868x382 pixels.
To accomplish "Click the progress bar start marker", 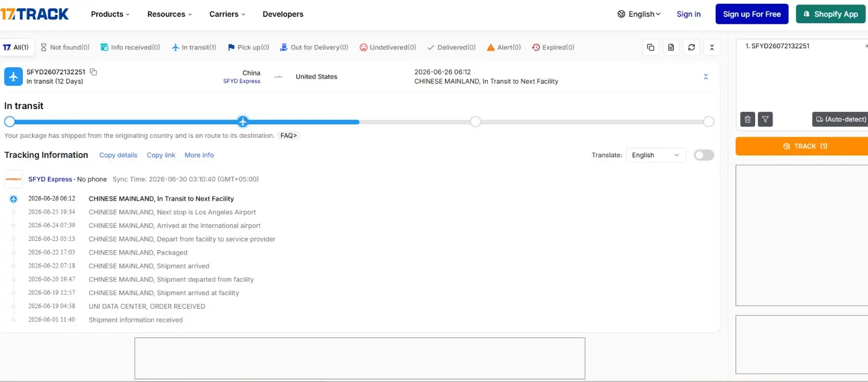I will point(10,122).
